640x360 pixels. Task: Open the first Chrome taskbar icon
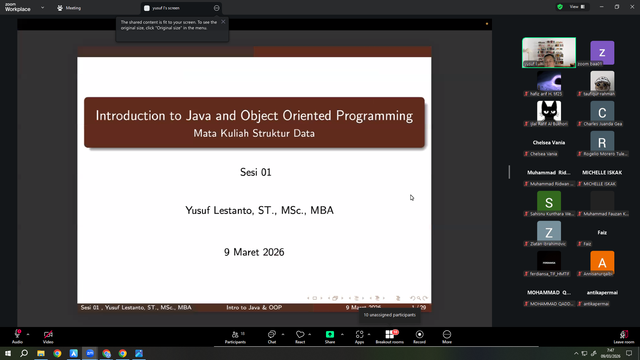coord(57,353)
